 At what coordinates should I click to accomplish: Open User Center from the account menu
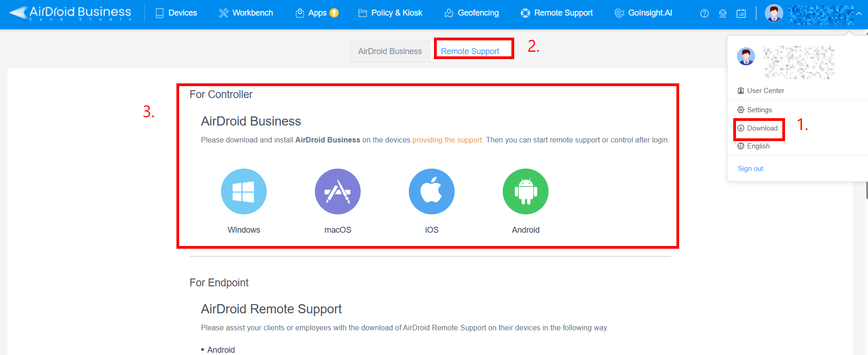(761, 91)
